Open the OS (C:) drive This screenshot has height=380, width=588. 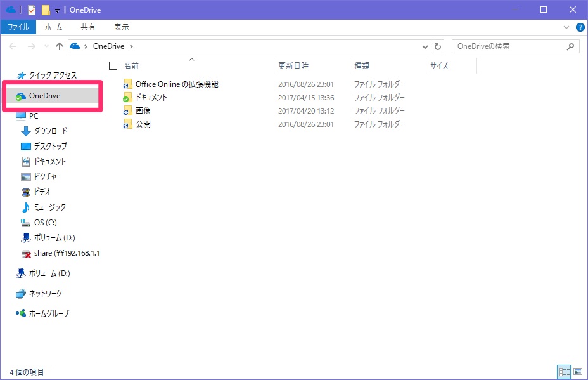coord(46,223)
